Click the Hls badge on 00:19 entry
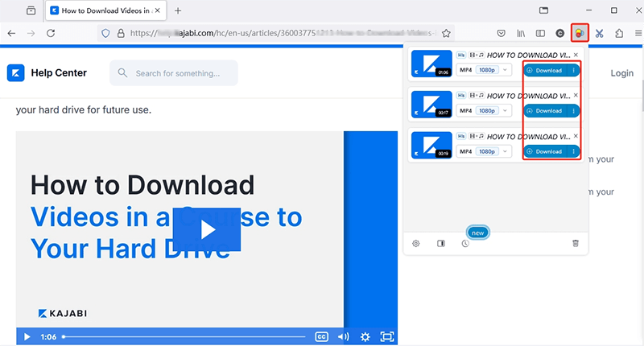The width and height of the screenshot is (644, 346). click(x=461, y=136)
